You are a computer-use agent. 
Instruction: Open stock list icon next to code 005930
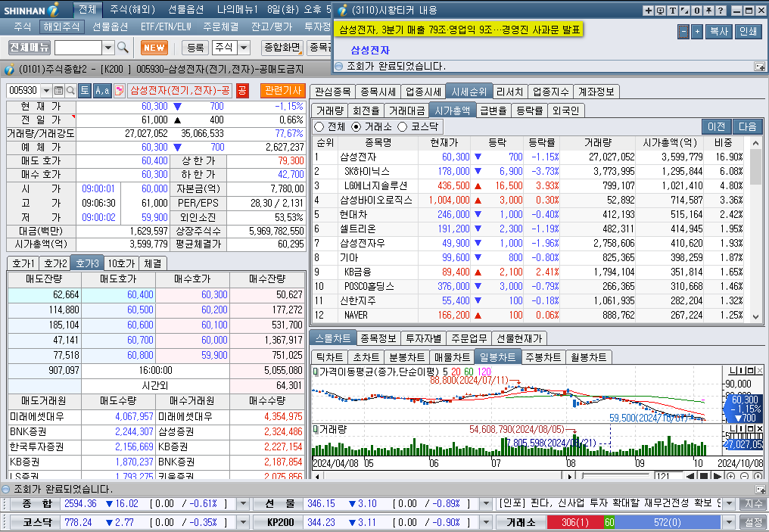point(58,90)
